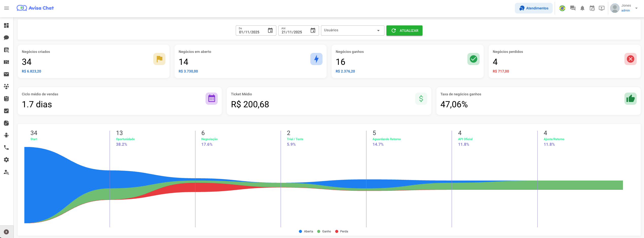Image resolution: width=644 pixels, height=238 pixels.
Task: Open the schedule calendar icon in the header
Action: [592, 8]
